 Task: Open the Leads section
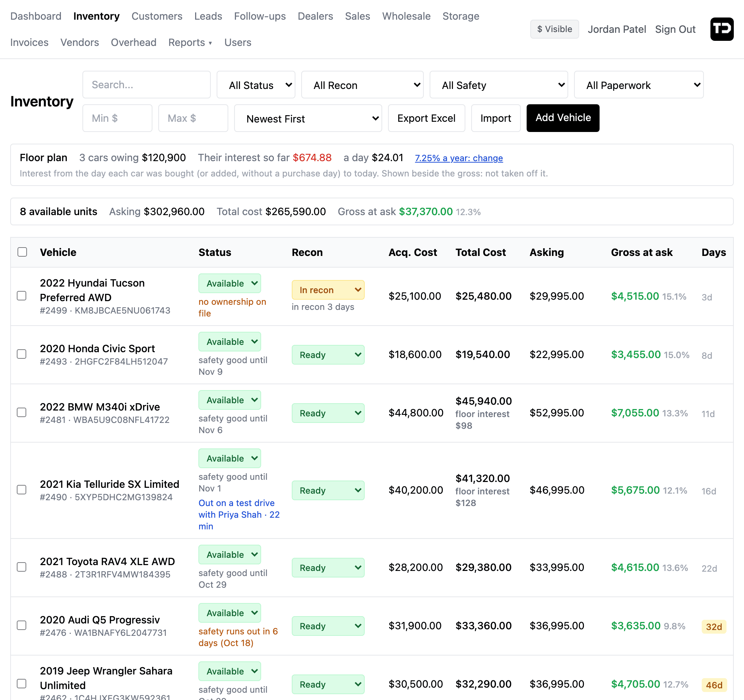(x=208, y=16)
